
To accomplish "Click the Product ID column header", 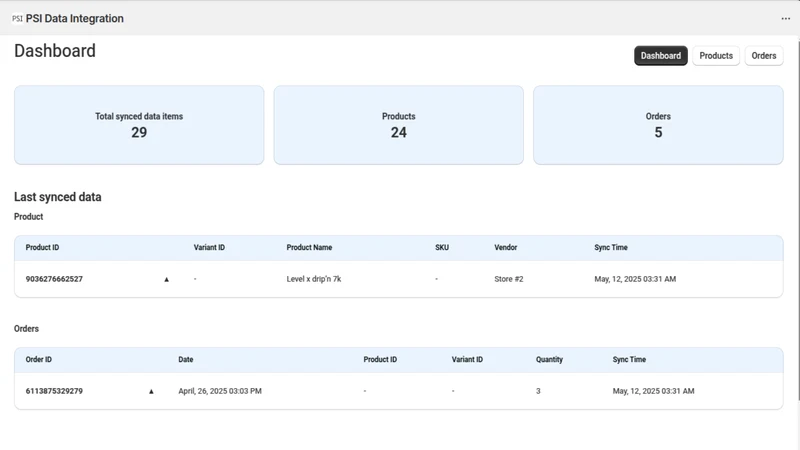I will pyautogui.click(x=42, y=247).
